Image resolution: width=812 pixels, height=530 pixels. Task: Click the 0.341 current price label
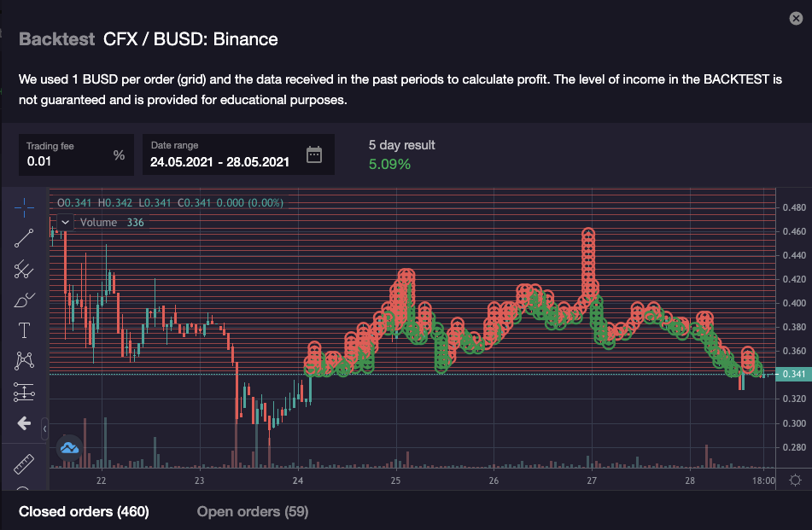pos(794,375)
